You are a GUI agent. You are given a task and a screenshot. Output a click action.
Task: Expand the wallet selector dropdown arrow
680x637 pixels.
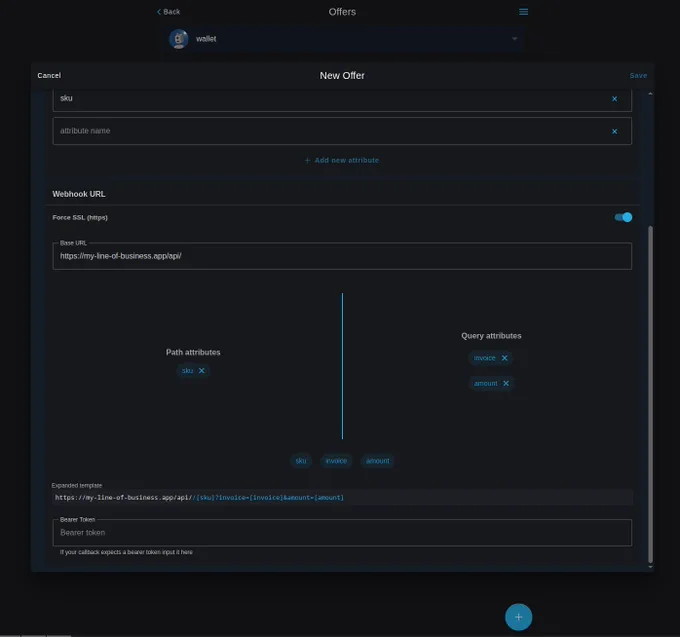pyautogui.click(x=514, y=39)
